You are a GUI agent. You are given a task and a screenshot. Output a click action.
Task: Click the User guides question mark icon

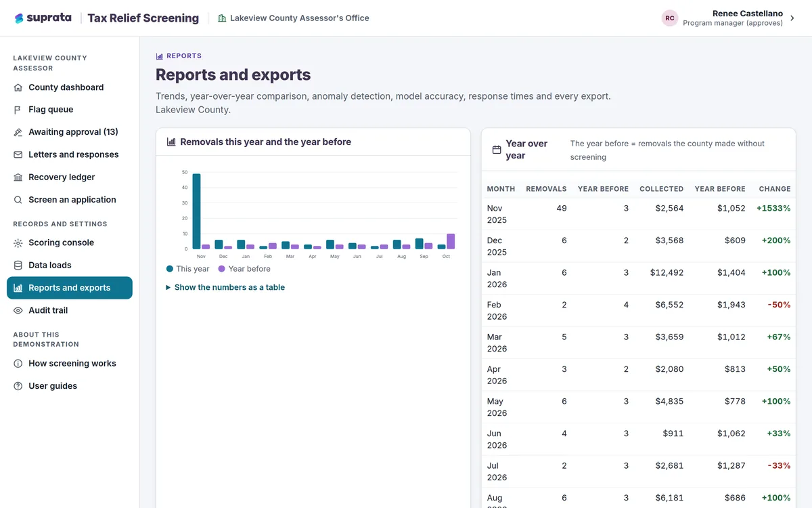pyautogui.click(x=18, y=386)
